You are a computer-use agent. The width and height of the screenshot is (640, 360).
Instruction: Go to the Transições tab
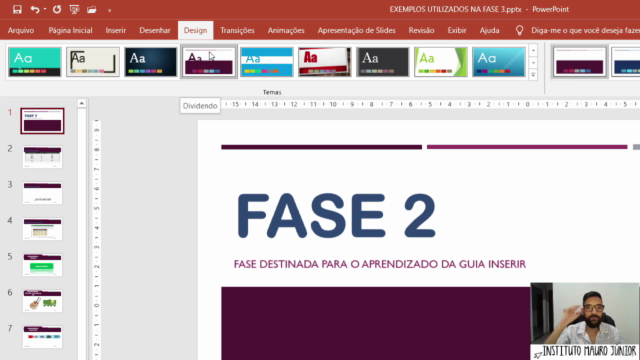[x=237, y=30]
